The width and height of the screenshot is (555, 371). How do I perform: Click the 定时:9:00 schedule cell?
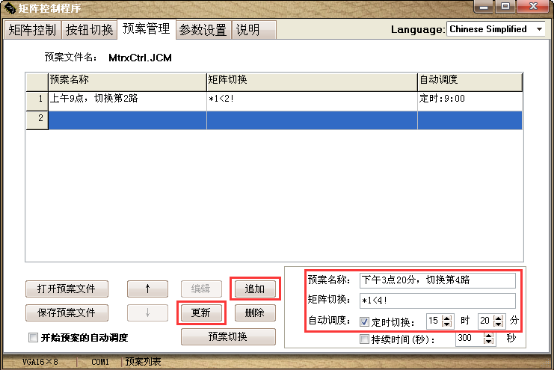coord(470,101)
